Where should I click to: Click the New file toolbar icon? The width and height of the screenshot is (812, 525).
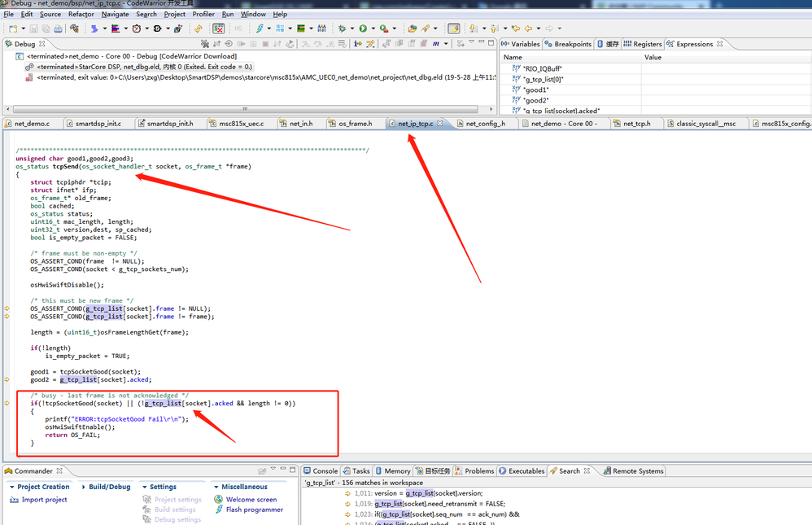[x=13, y=28]
